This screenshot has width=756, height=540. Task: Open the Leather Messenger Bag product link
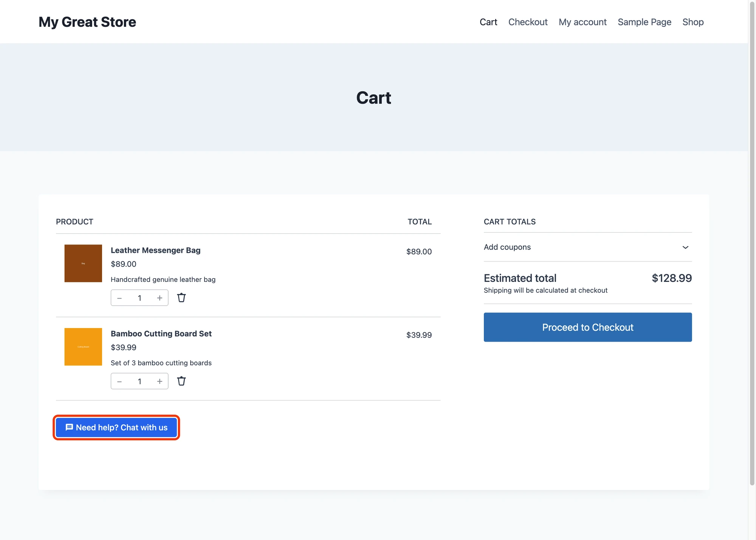tap(155, 250)
